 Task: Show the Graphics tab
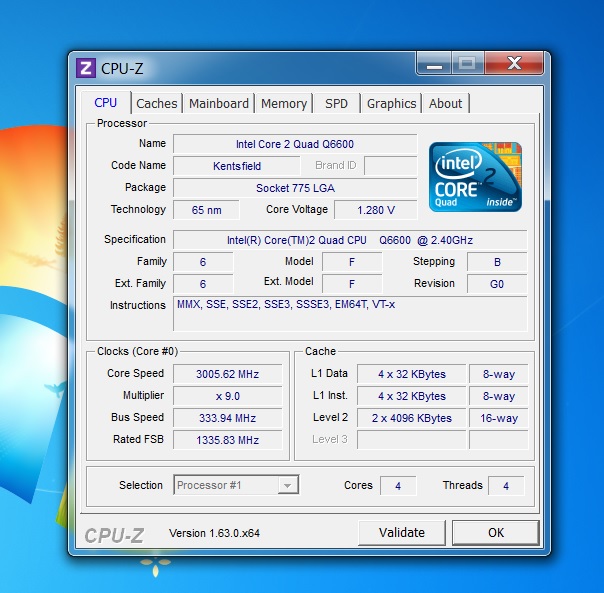[x=391, y=103]
